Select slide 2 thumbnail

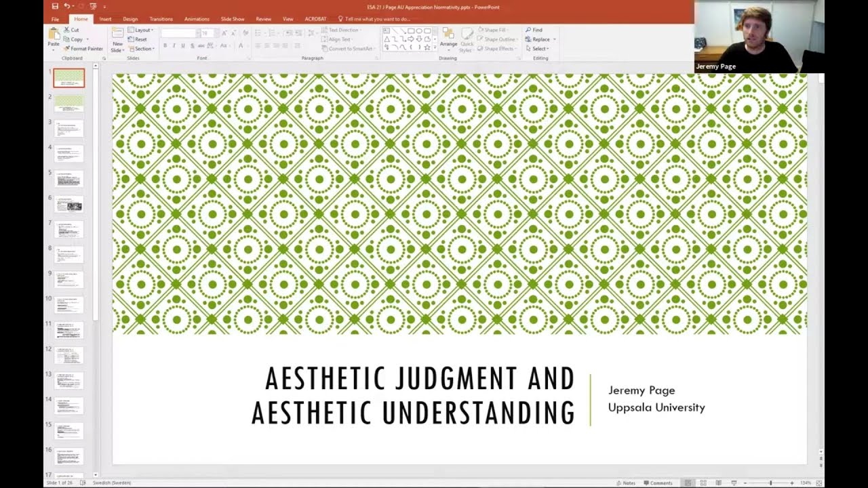tap(69, 102)
